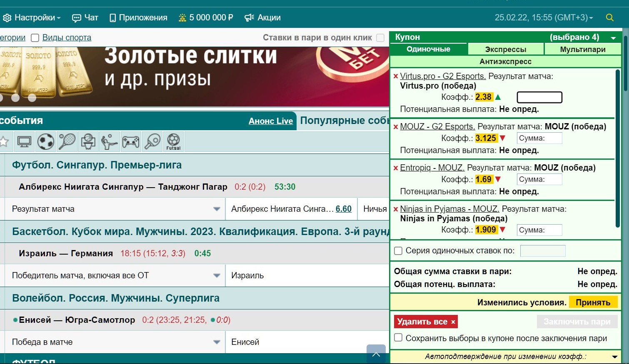Filter events by tennis racket icon

tap(67, 141)
